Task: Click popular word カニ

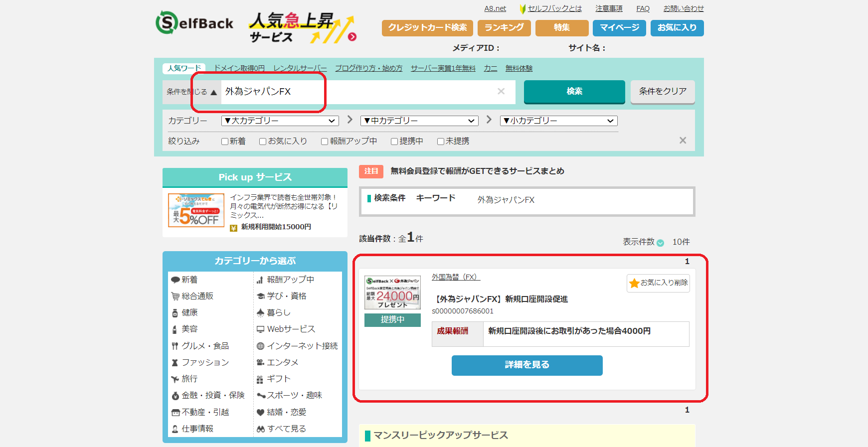Action: coord(491,68)
